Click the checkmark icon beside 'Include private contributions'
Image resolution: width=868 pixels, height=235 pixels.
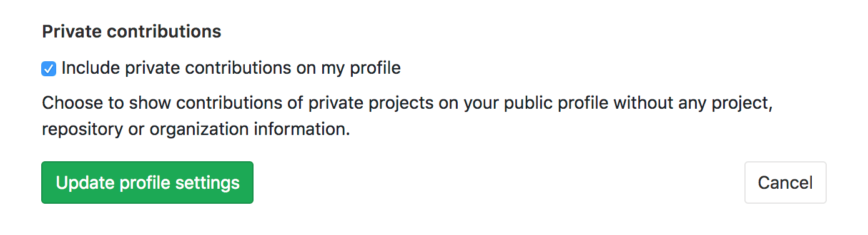49,69
